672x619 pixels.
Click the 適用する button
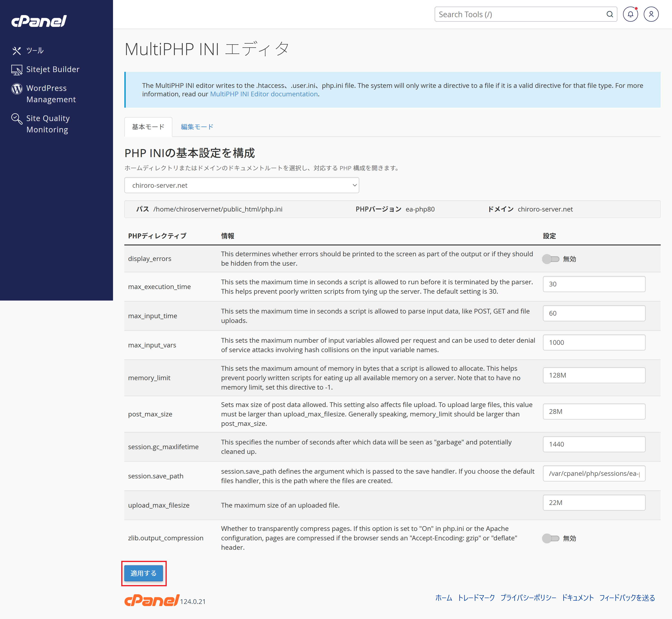pyautogui.click(x=143, y=573)
